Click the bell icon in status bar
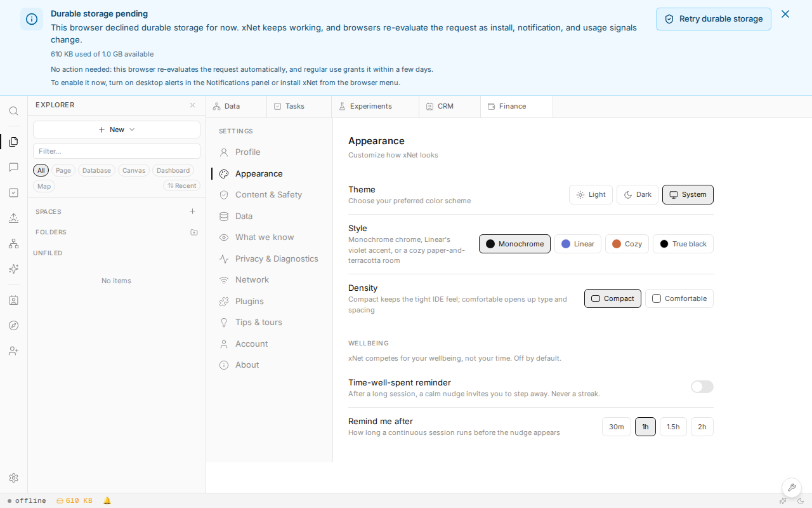The image size is (812, 508). 107,500
